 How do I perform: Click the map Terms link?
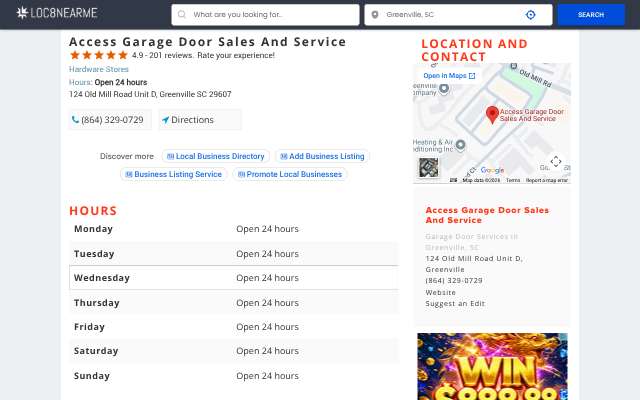coord(513,180)
